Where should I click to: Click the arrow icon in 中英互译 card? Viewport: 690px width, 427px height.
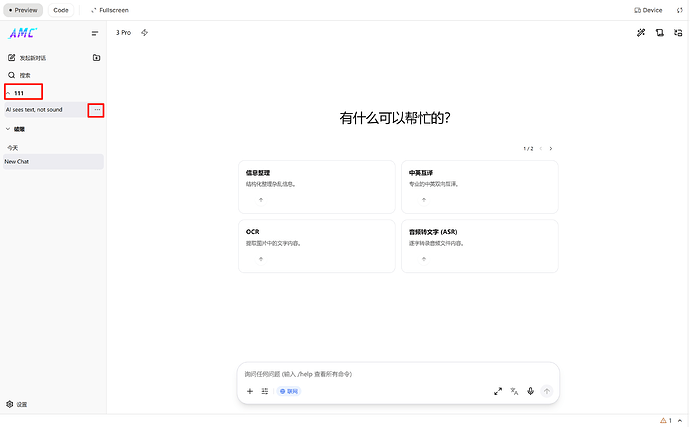424,200
